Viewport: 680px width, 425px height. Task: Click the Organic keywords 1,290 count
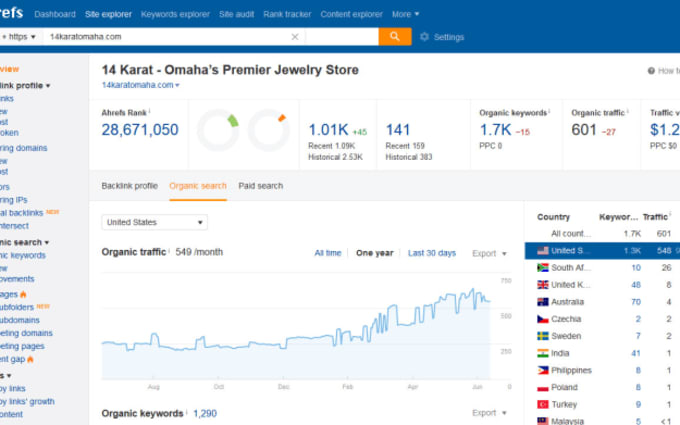[x=205, y=413]
